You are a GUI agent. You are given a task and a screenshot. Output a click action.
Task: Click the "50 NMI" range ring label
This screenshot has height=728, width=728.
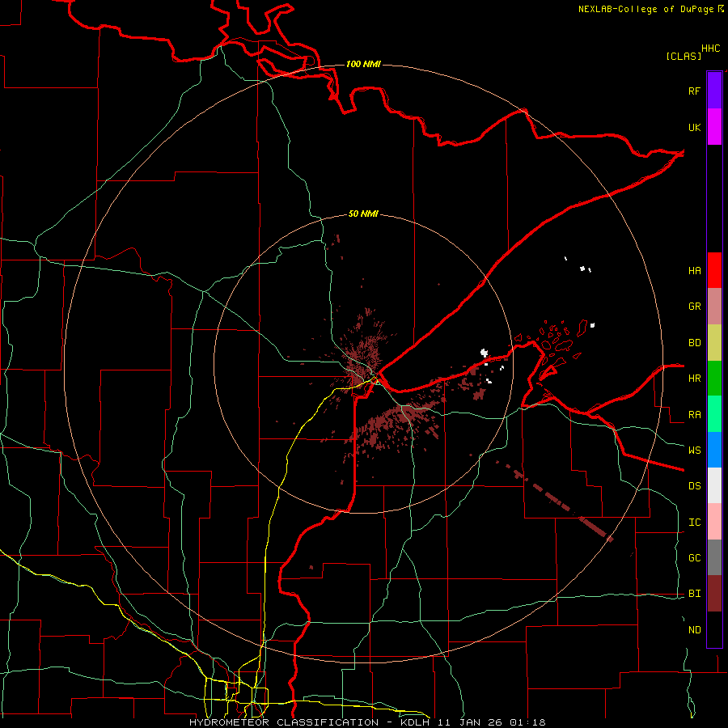363,214
